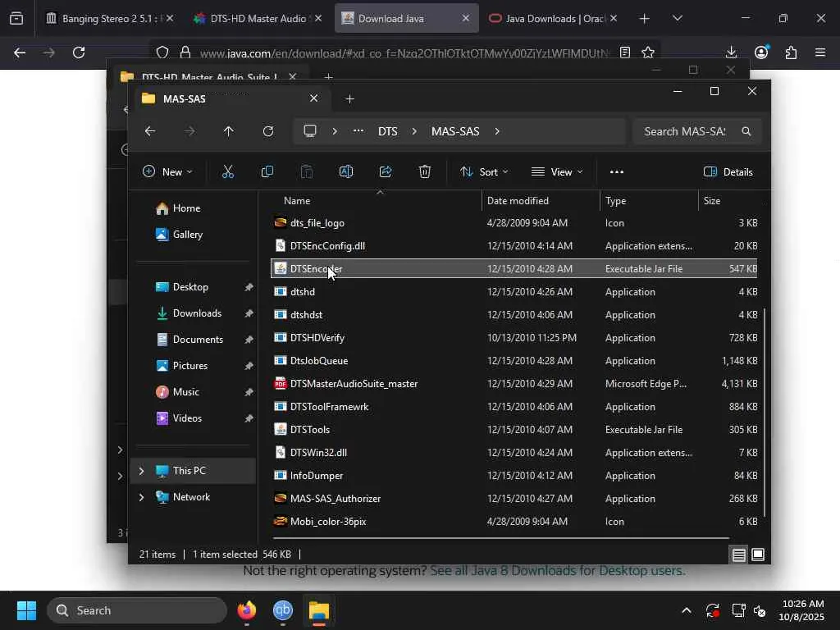This screenshot has height=630, width=840.
Task: Open Windows Start menu
Action: click(26, 610)
